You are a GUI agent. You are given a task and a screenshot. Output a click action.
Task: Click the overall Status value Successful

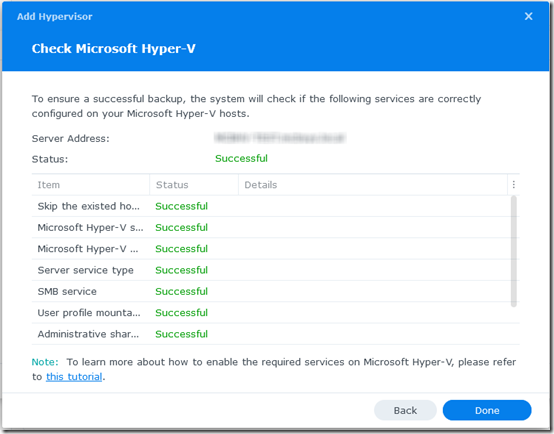click(241, 158)
